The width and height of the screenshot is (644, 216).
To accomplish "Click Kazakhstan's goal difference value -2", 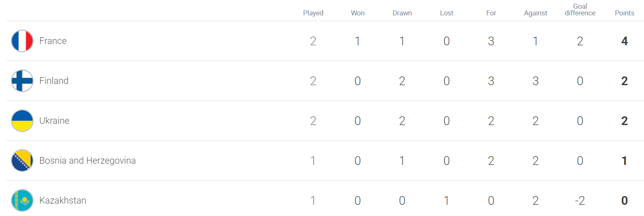I will (580, 201).
